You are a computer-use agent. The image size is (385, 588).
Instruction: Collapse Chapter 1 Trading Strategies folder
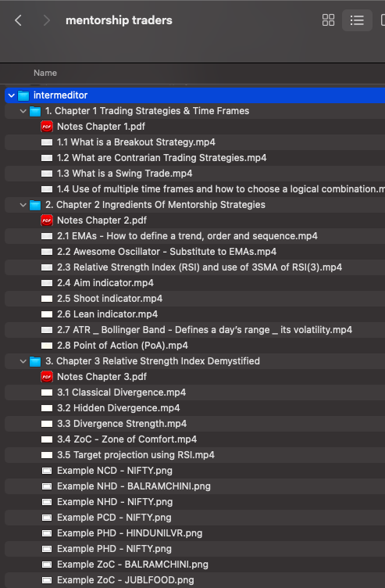pyautogui.click(x=23, y=111)
